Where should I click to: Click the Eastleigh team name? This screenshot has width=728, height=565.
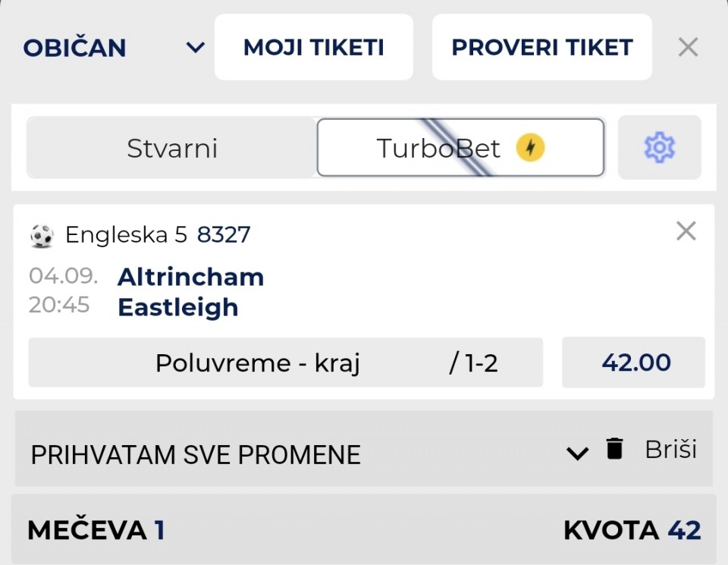177,307
